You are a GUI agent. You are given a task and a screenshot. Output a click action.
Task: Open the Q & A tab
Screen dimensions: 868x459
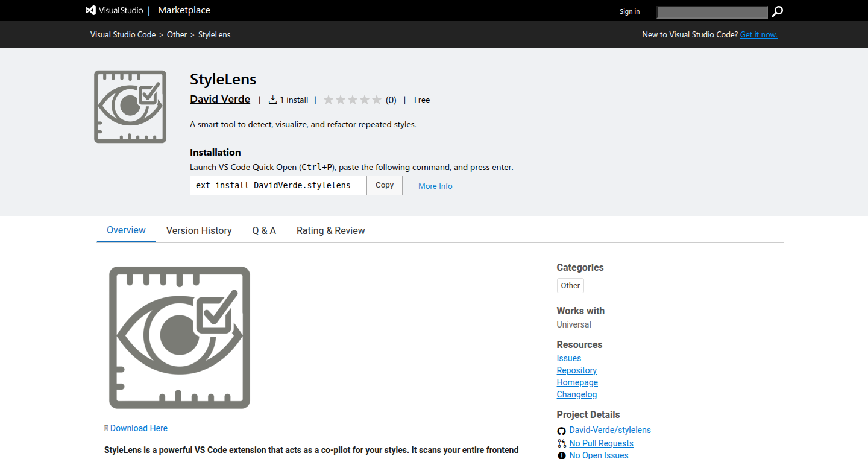(264, 230)
